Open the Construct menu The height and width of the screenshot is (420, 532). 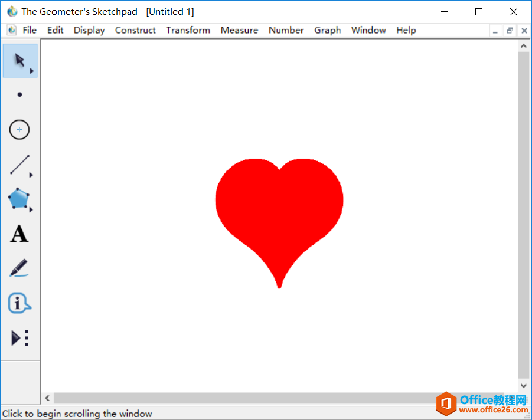tap(135, 30)
